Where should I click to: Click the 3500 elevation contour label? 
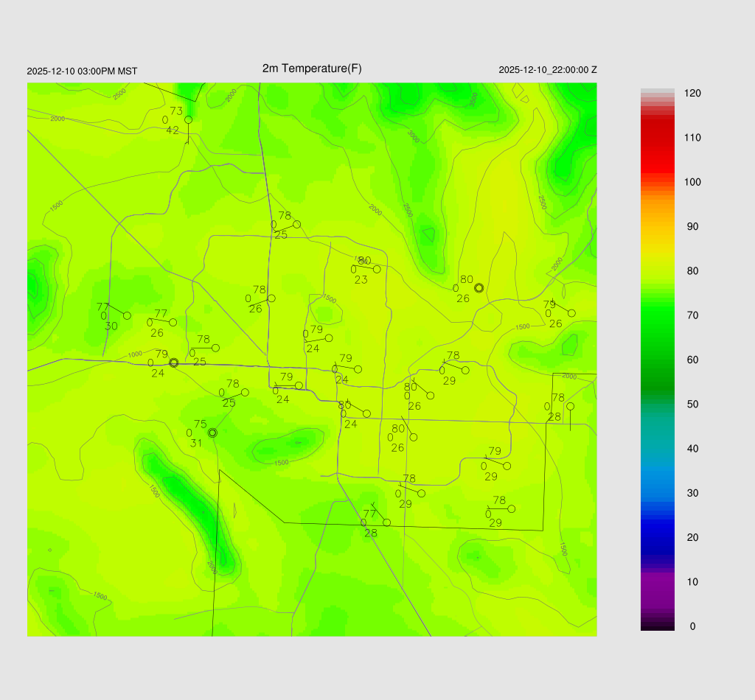[x=473, y=99]
